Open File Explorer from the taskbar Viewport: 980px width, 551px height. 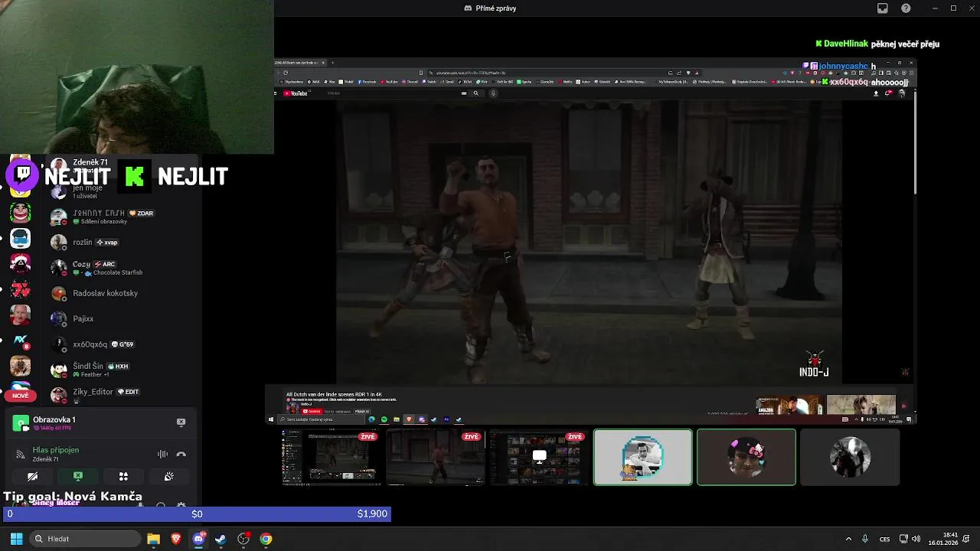153,539
